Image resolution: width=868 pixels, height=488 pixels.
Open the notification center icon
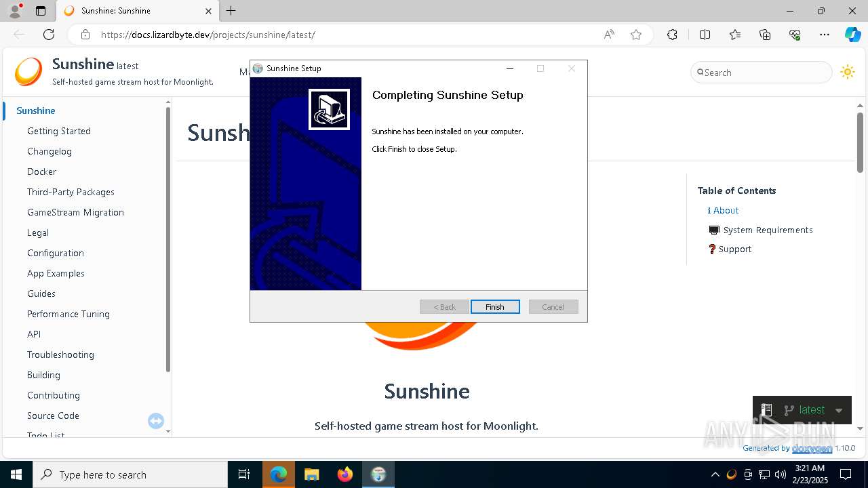coord(846,474)
